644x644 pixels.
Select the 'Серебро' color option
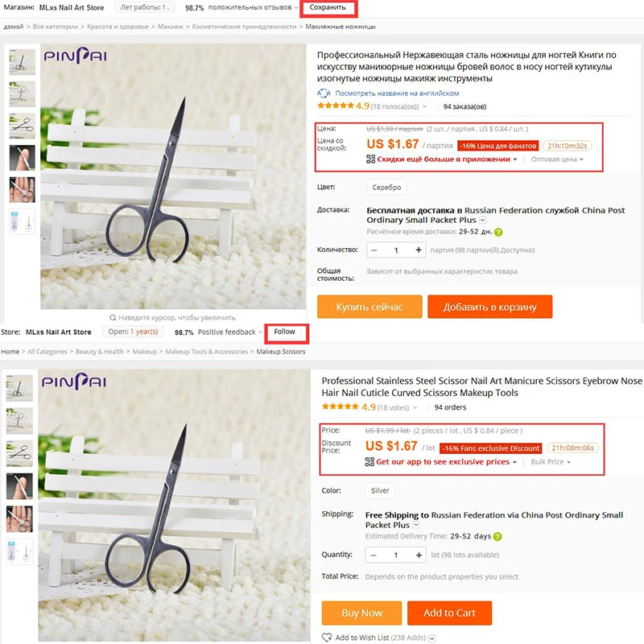(x=386, y=188)
